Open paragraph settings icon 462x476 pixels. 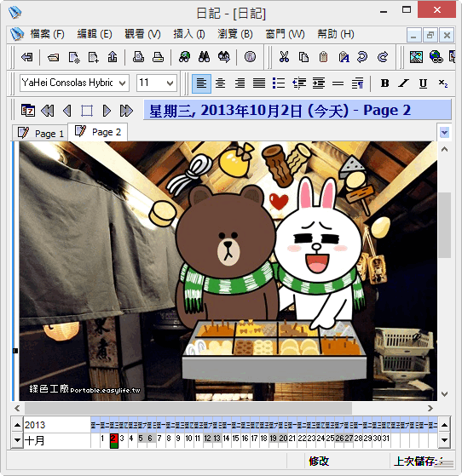click(x=357, y=83)
